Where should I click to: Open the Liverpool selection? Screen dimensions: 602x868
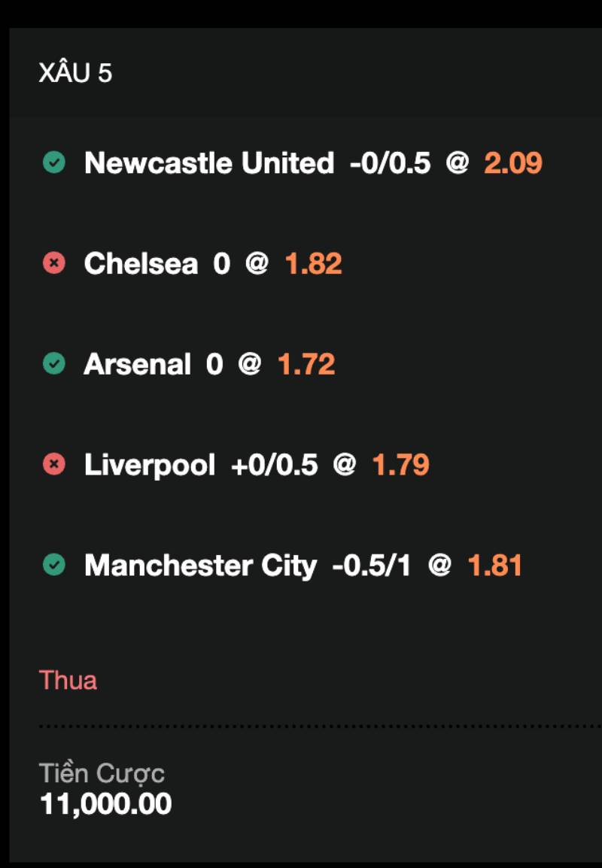pyautogui.click(x=150, y=465)
